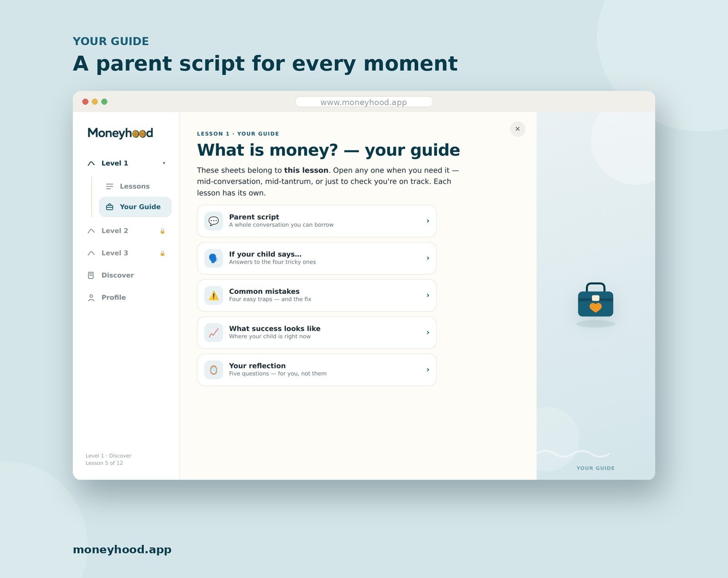Expand the Level 1 dropdown arrow
Viewport: 728px width, 578px height.
pos(164,163)
